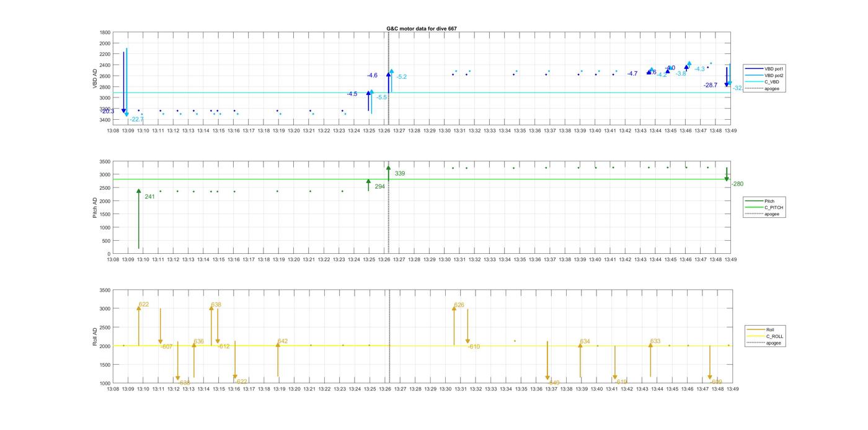Viewport: 868px width, 430px height.
Task: Click the '-5.2' VBD data label
Action: tap(402, 76)
